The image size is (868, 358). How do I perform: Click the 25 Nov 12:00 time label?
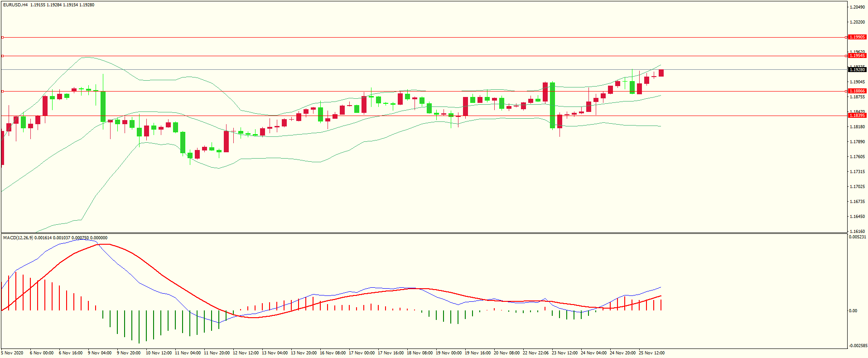651,353
